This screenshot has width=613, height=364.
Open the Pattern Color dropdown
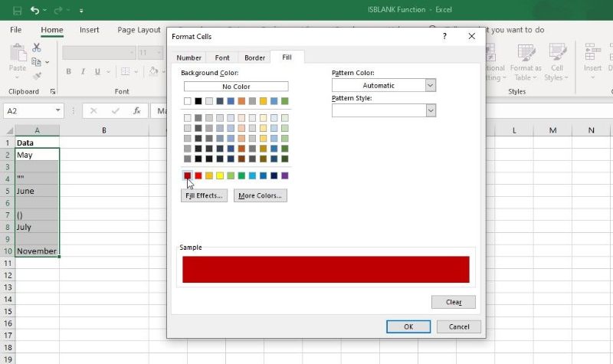tap(430, 86)
